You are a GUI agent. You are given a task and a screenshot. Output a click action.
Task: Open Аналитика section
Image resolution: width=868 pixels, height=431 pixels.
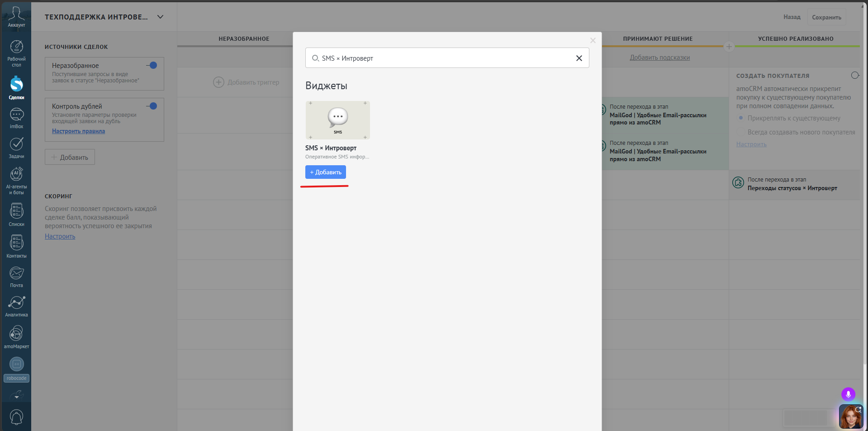pyautogui.click(x=16, y=306)
